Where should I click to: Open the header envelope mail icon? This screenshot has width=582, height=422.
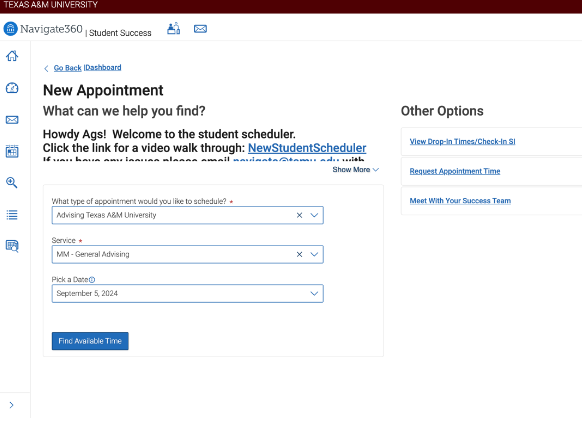(200, 29)
